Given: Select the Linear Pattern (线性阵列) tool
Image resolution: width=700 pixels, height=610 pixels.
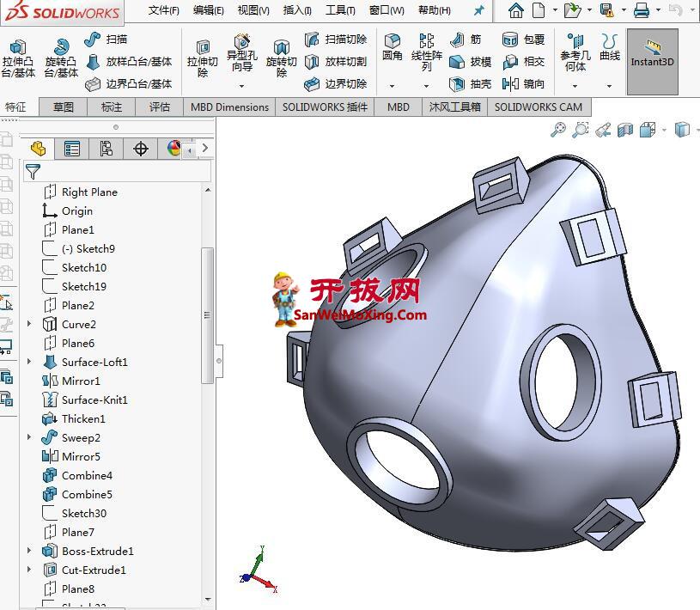Looking at the screenshot, I should (x=427, y=52).
